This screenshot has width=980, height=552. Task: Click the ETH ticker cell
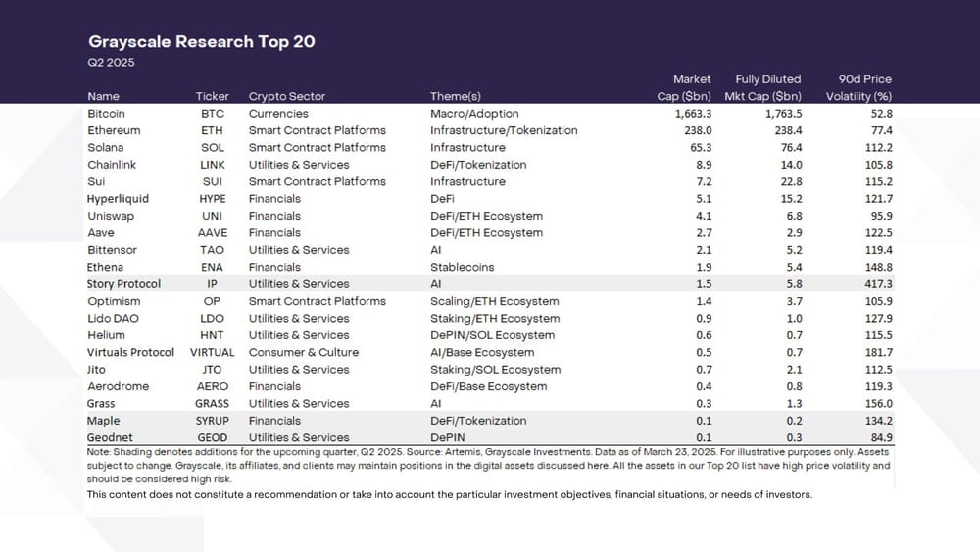click(212, 130)
